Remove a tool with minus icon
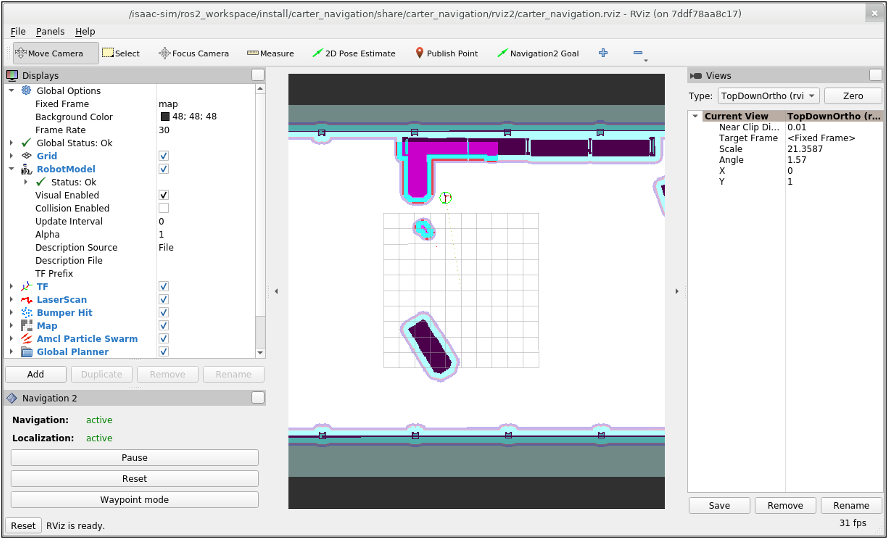This screenshot has height=539, width=887. click(638, 53)
